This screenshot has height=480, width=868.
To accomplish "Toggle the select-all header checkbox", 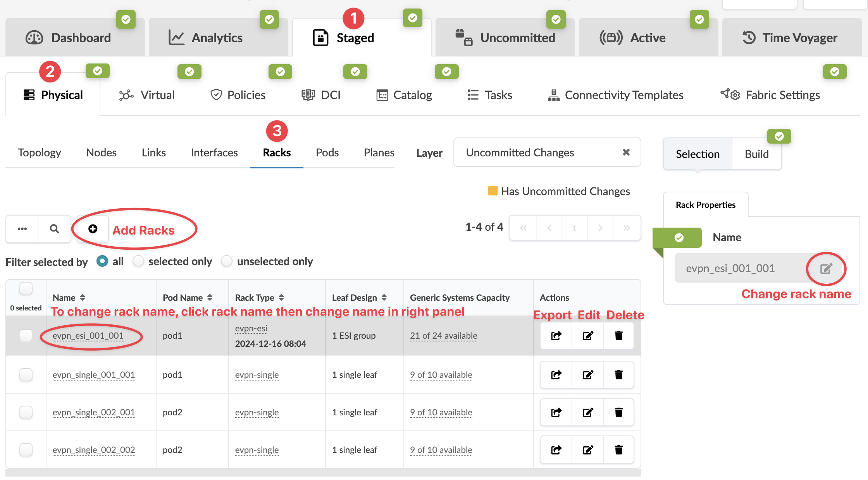I will pos(26,288).
